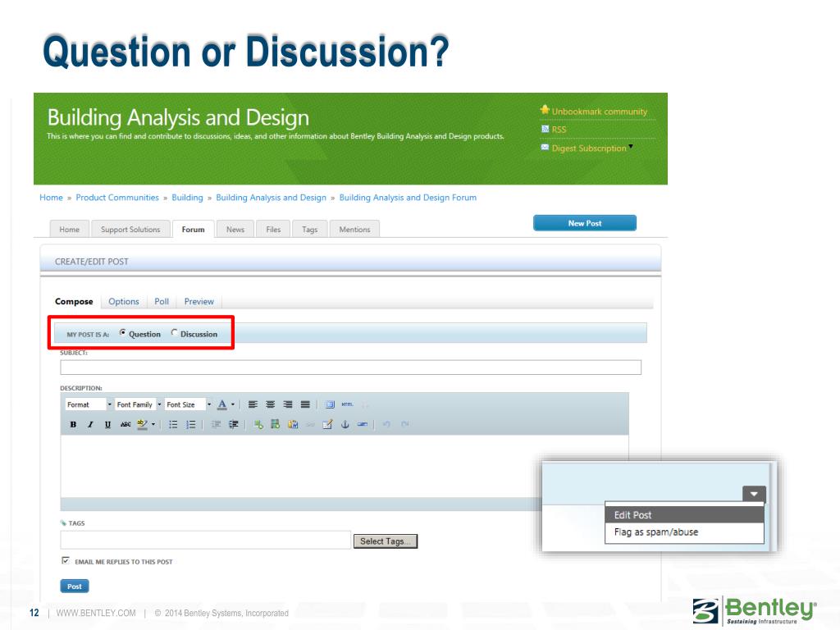Insert a horizontal rule
840x630 pixels.
[363, 424]
